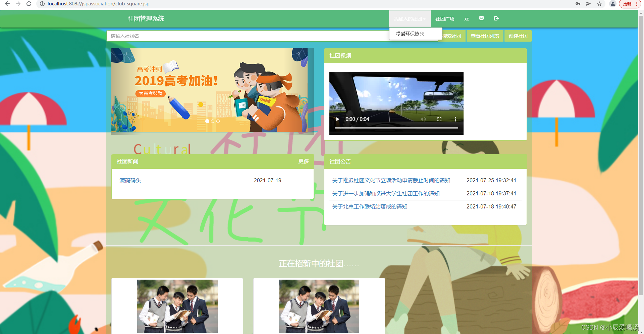
Task: Select the third carousel indicator dot
Action: (218, 121)
